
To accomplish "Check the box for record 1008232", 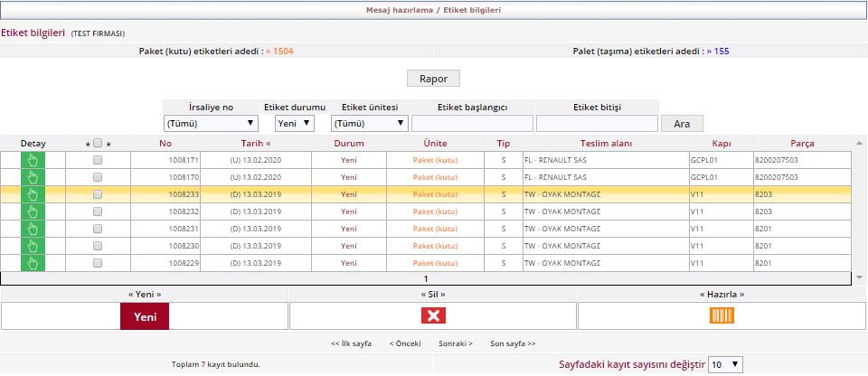I will coord(98,211).
